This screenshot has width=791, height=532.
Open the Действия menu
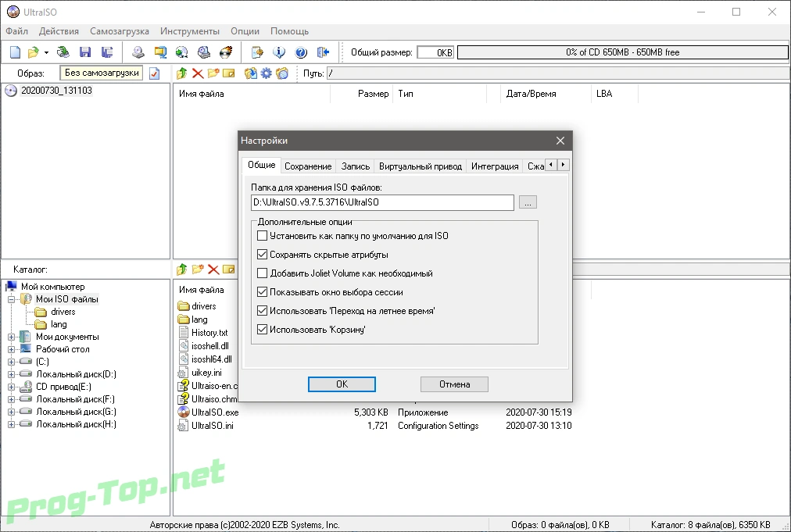(59, 31)
